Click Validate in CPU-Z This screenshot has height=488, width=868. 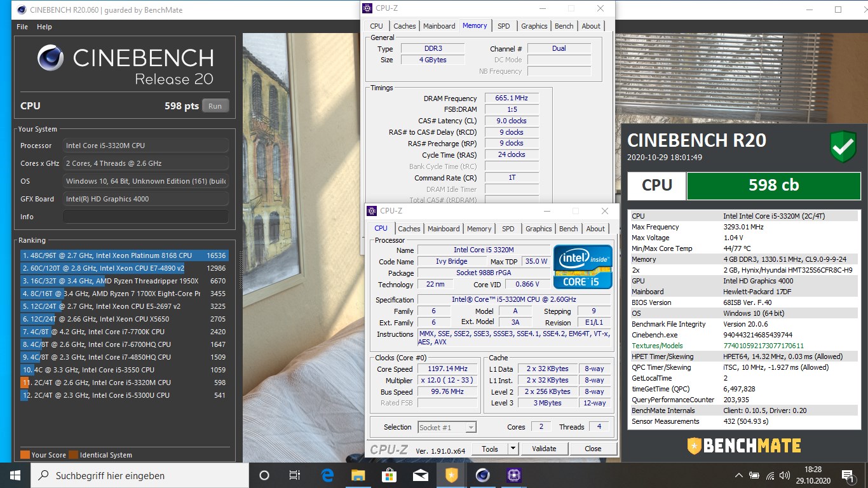click(x=544, y=449)
